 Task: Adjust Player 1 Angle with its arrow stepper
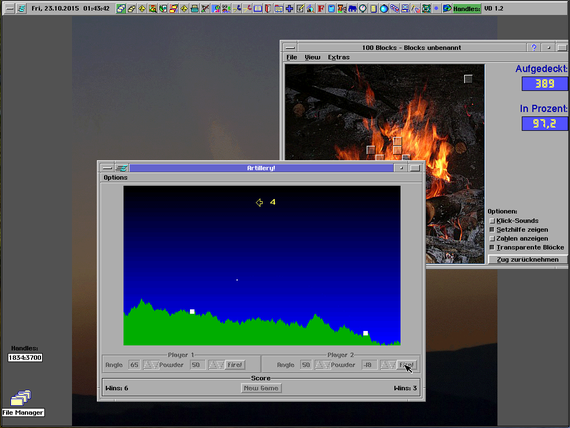coord(150,365)
